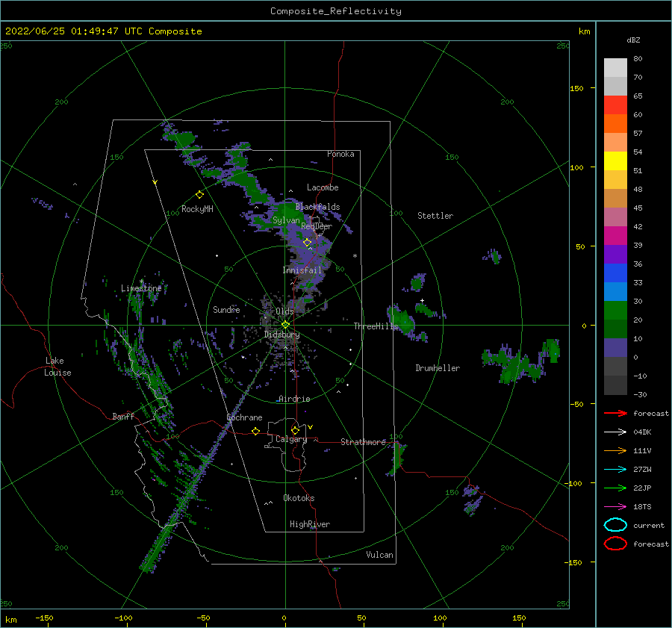Click the Lake Louise label
The image size is (672, 628).
pos(57,367)
